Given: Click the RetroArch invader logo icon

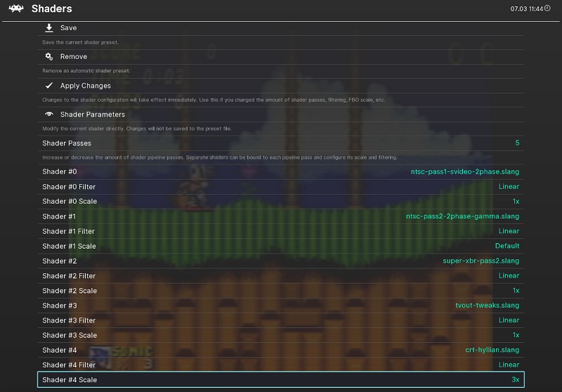Looking at the screenshot, I should point(14,9).
